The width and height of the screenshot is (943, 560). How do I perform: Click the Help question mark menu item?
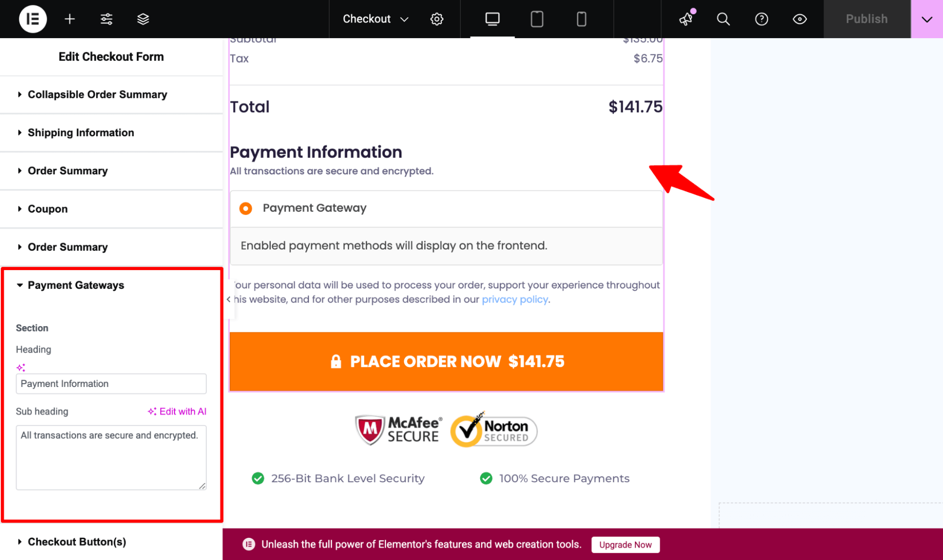(x=761, y=19)
